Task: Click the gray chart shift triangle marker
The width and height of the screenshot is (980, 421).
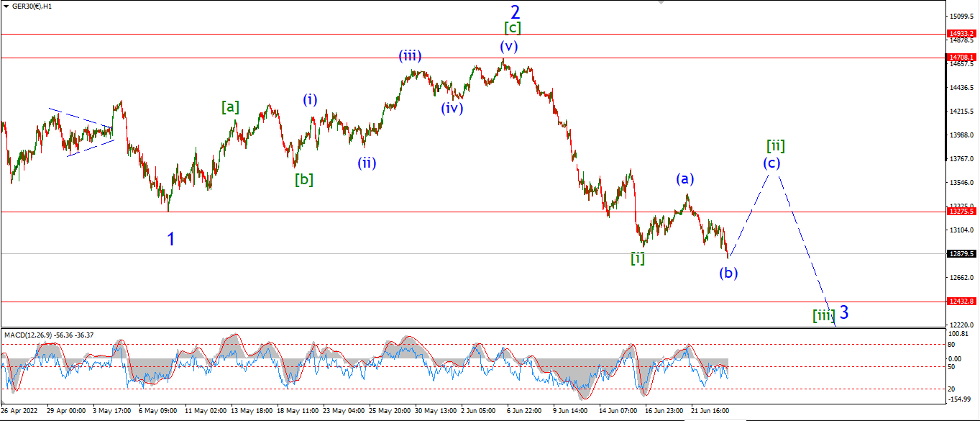Action: (663, 3)
